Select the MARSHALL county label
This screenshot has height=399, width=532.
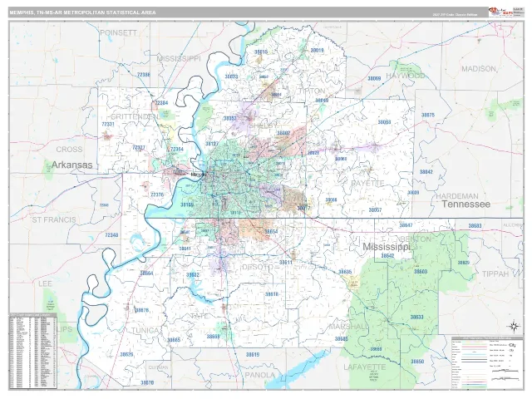click(x=348, y=327)
